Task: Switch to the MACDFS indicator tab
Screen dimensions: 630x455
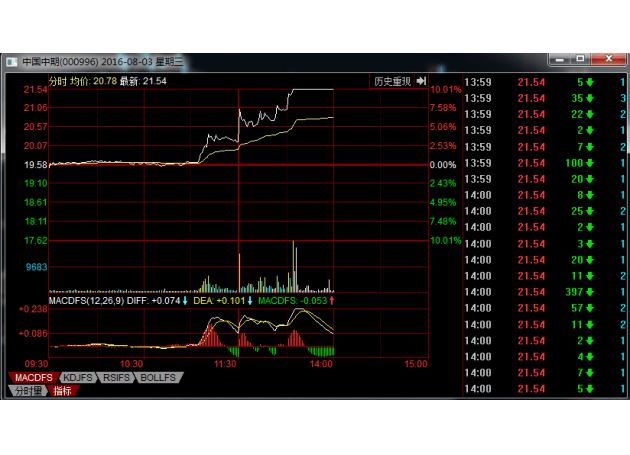Action: click(30, 378)
